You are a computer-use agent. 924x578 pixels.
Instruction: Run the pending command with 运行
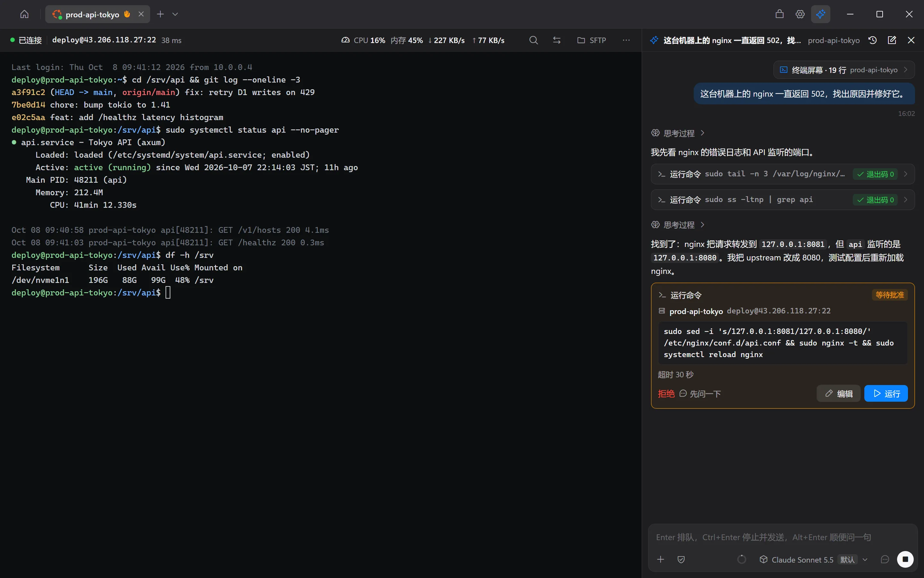tap(886, 393)
